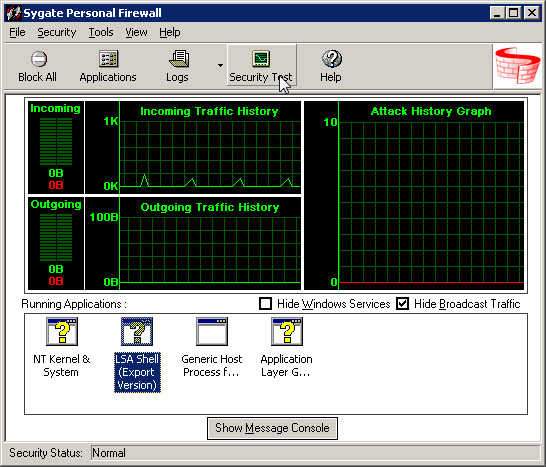
Task: Uncheck Hide Broadcast Traffic checkbox
Action: [x=403, y=303]
